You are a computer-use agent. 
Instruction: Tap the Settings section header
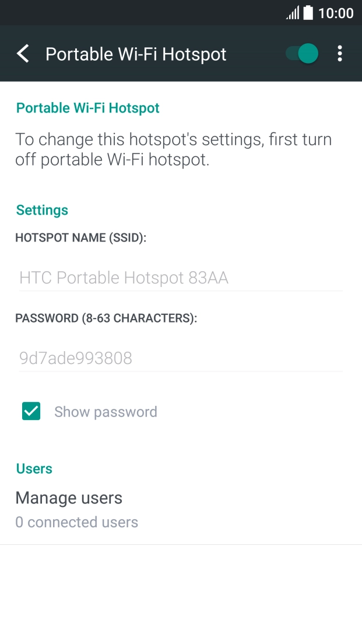click(x=42, y=210)
